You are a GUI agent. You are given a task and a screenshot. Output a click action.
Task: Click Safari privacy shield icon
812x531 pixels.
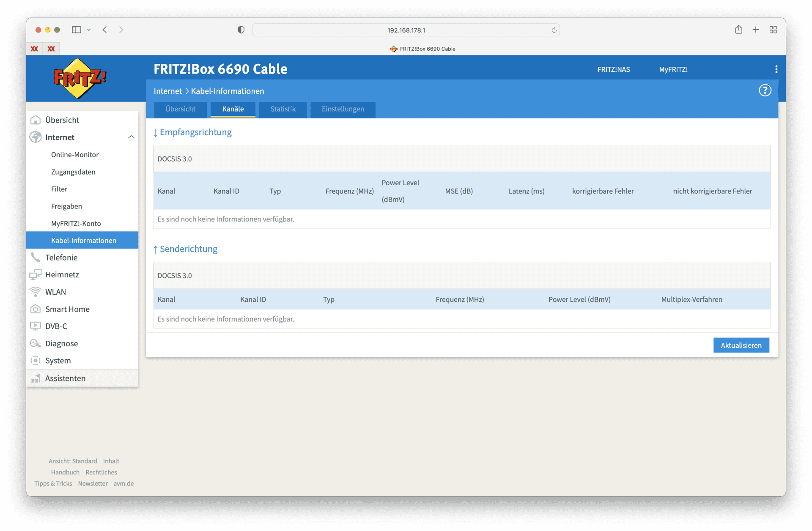[x=241, y=30]
